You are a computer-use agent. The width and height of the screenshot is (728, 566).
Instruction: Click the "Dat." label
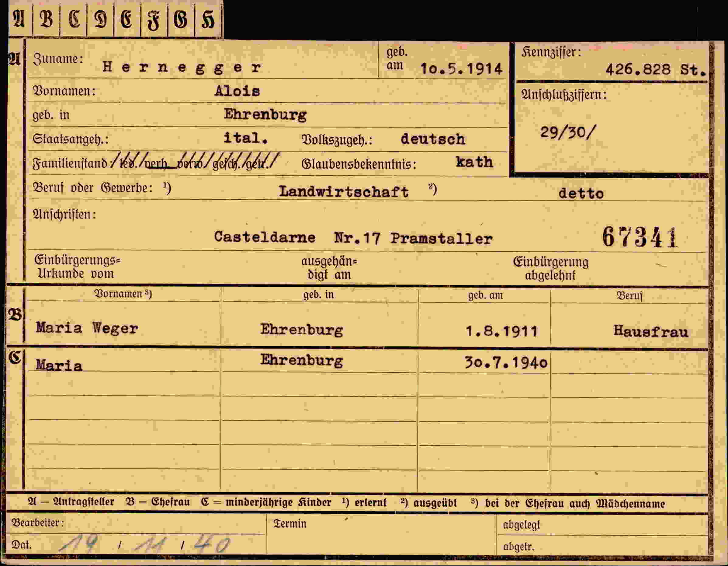[22, 545]
